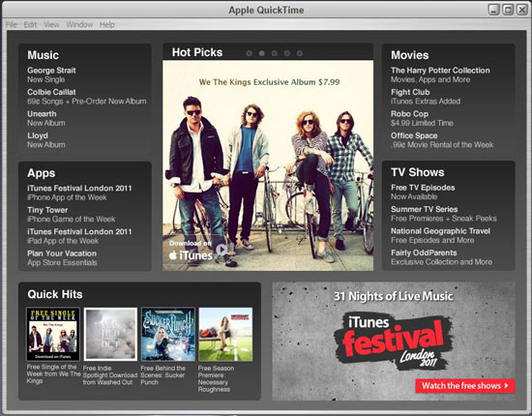Click the TV Shows section heading
532x416 pixels.
417,172
